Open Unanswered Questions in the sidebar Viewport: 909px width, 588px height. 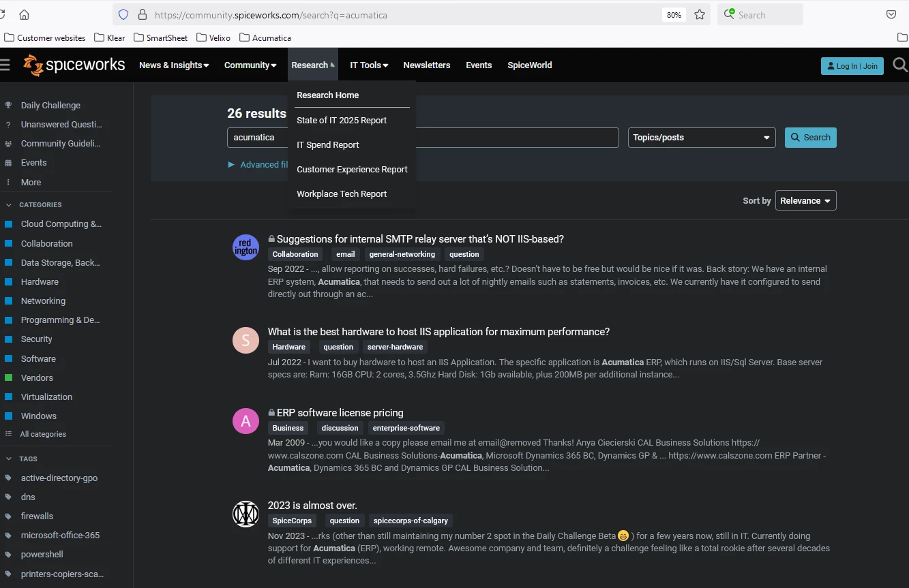61,124
